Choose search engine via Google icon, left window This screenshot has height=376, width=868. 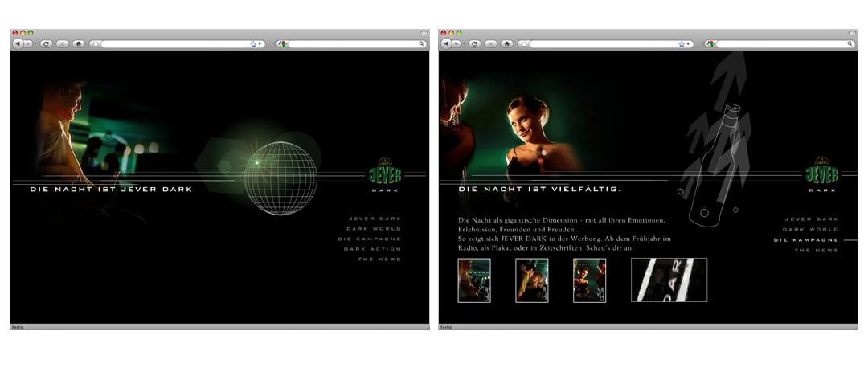[281, 43]
